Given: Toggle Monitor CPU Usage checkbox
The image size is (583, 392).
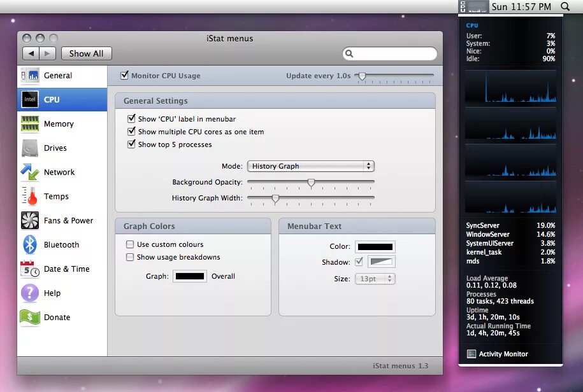Looking at the screenshot, I should pyautogui.click(x=124, y=75).
